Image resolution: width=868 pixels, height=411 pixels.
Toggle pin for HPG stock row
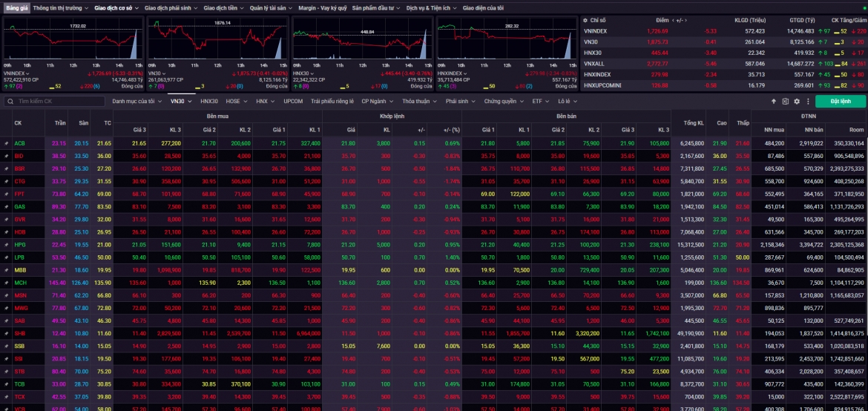click(x=7, y=245)
